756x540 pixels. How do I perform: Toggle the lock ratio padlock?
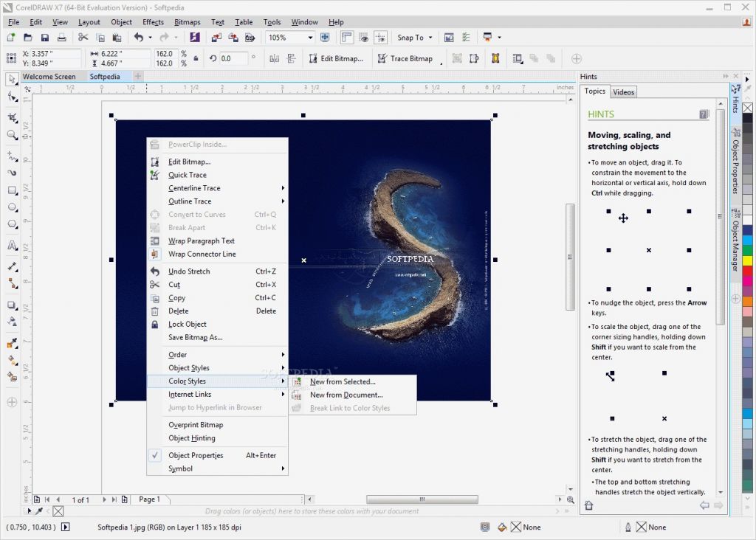click(195, 58)
